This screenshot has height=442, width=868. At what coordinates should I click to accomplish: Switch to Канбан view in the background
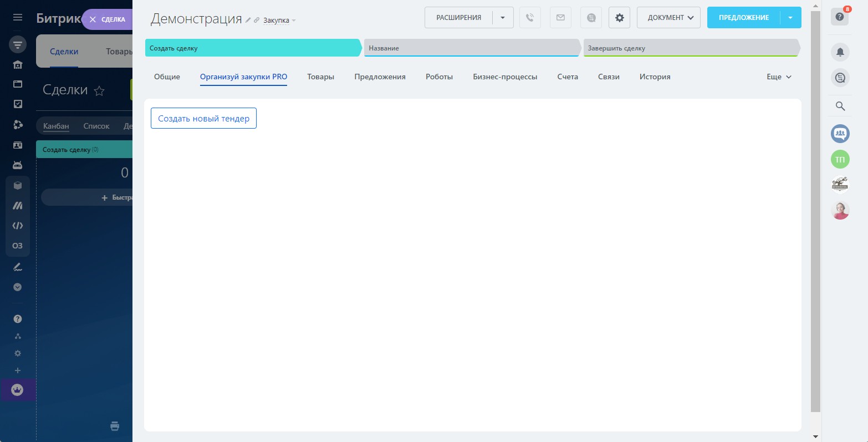coord(56,126)
